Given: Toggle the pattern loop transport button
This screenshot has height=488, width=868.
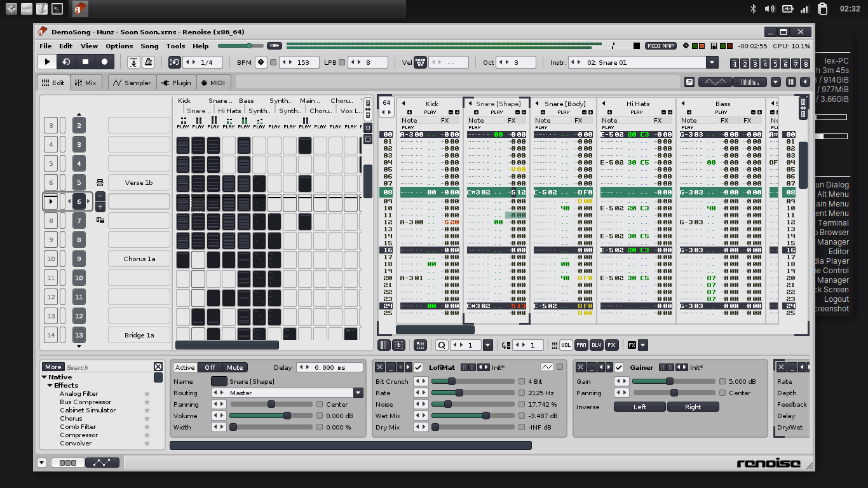Looking at the screenshot, I should pos(66,62).
